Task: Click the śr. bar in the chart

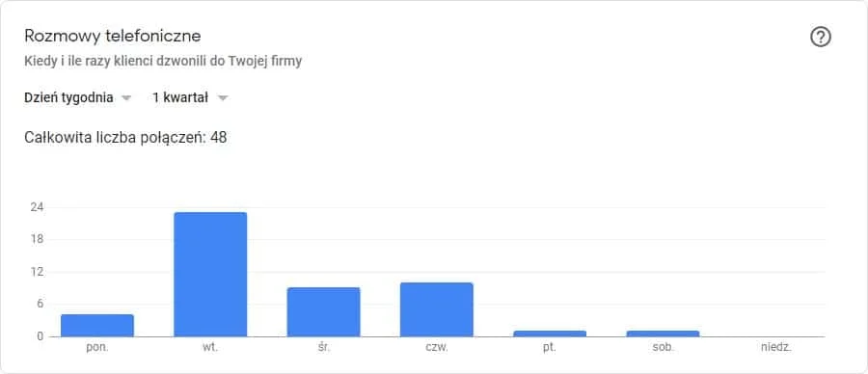Action: 323,312
